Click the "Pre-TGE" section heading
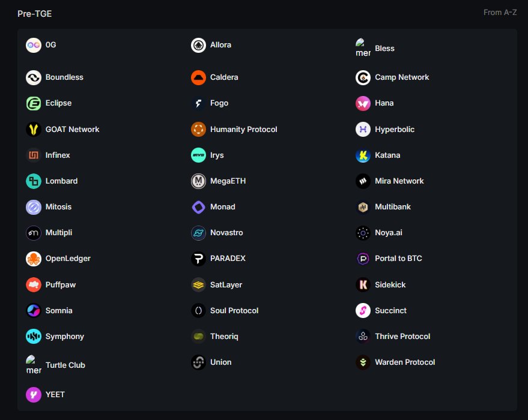 (x=35, y=14)
